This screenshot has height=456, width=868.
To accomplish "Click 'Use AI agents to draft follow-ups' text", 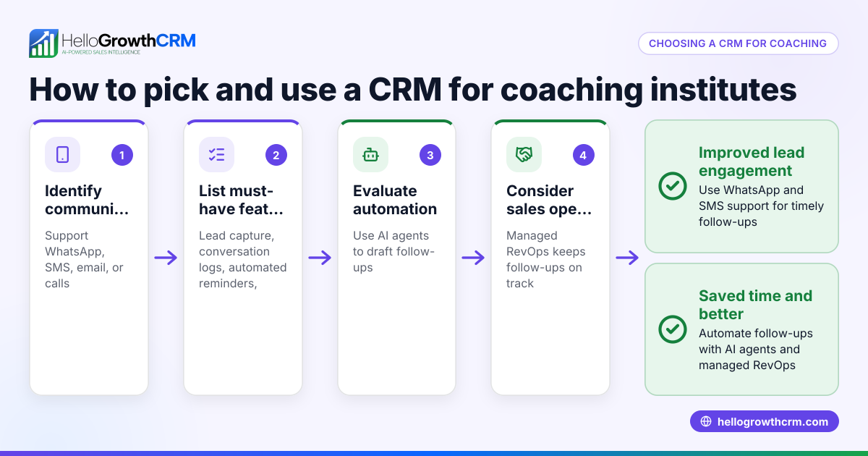I will pyautogui.click(x=393, y=251).
